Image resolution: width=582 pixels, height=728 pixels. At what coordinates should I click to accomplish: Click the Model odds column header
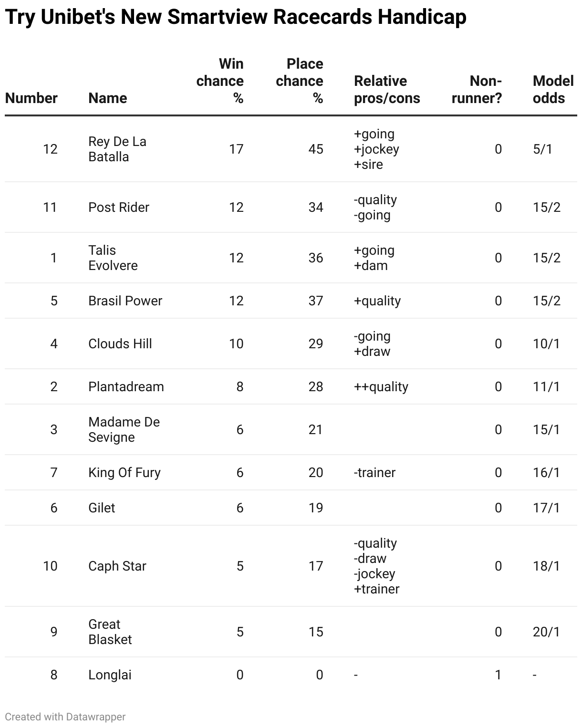[553, 90]
